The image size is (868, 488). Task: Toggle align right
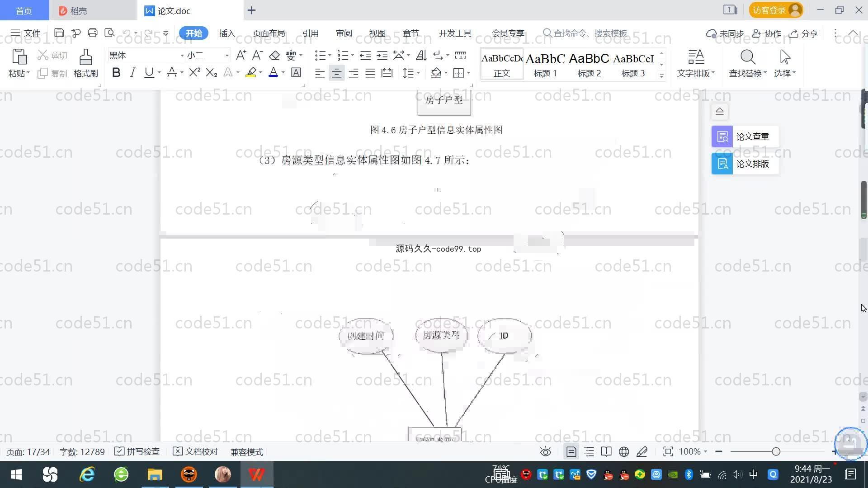353,73
